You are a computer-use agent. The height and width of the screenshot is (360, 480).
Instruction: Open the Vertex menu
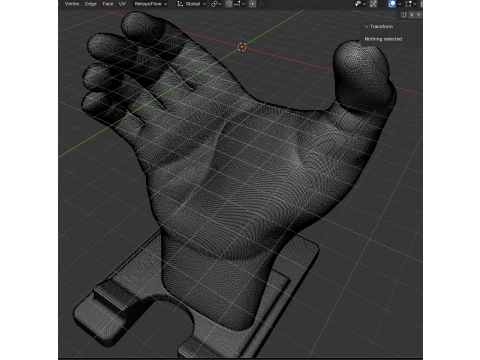[72, 4]
